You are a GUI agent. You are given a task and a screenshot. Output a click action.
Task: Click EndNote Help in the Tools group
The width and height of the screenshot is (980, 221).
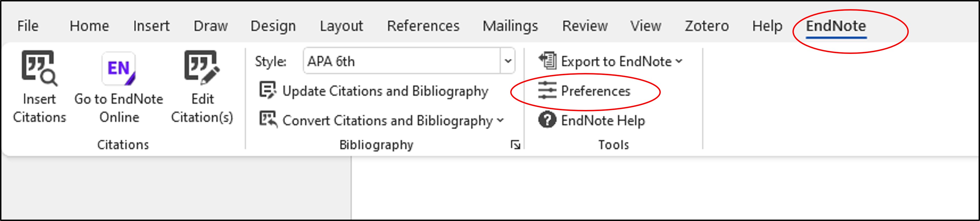pos(604,121)
